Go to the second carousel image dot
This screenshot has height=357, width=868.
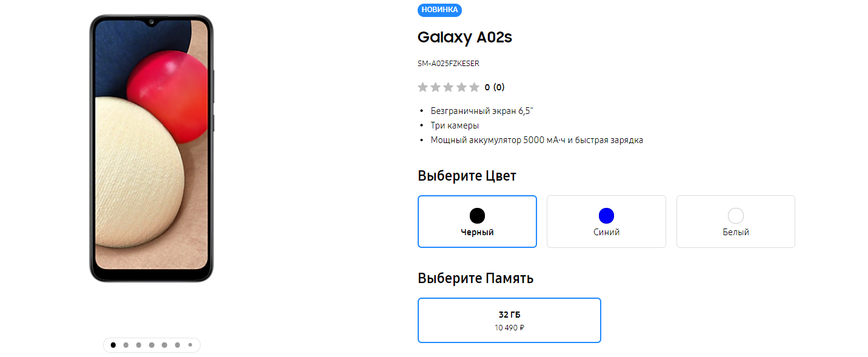coord(126,345)
